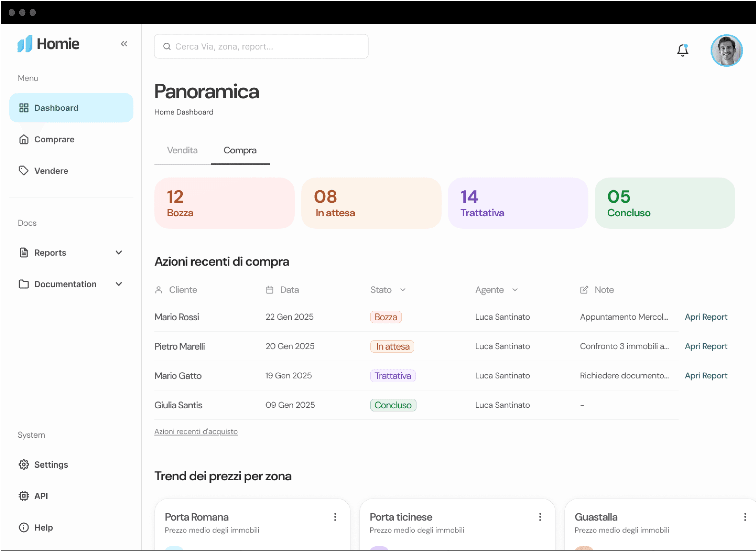756x551 pixels.
Task: Click the 'Home Dashboard' breadcrumb text
Action: tap(184, 112)
